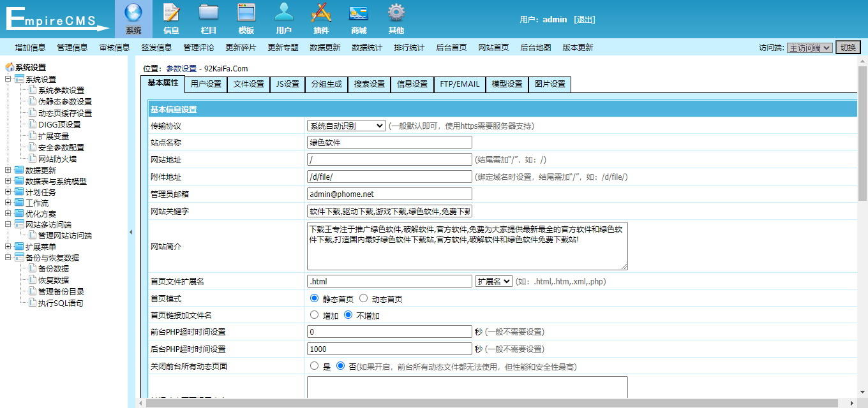Screen dimensions: 868x408
Task: Select 动态首页 radio option
Action: (363, 298)
